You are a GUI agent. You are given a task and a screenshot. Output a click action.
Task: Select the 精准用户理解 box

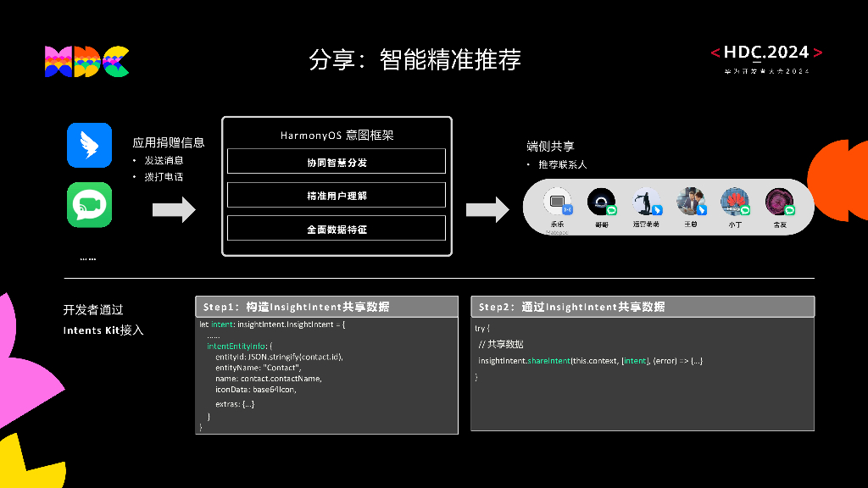click(336, 194)
